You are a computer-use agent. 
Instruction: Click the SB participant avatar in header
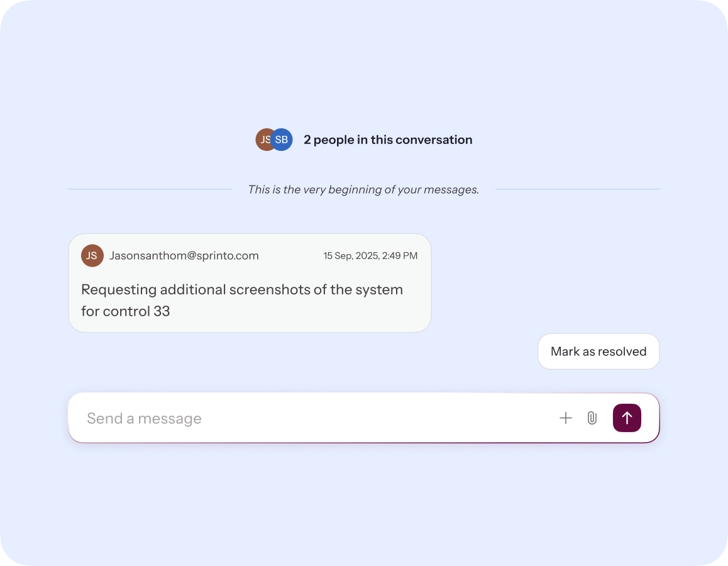[x=282, y=140]
